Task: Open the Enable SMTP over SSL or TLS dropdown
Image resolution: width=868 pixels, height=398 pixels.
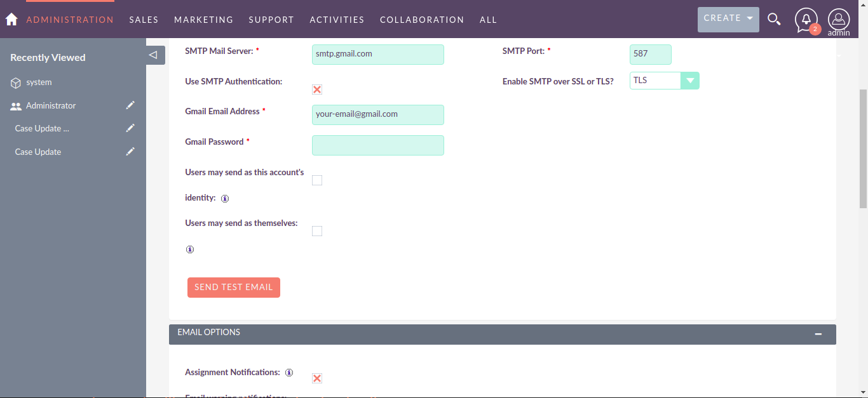Action: tap(690, 80)
